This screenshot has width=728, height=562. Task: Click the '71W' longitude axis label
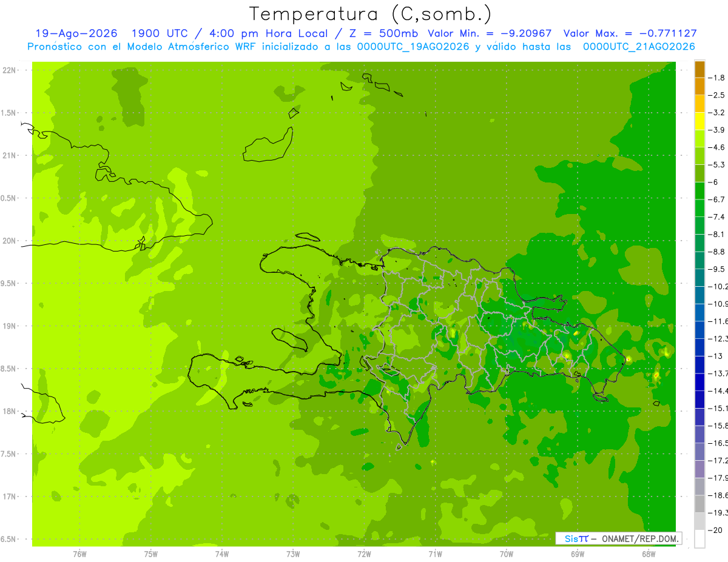[x=435, y=554]
